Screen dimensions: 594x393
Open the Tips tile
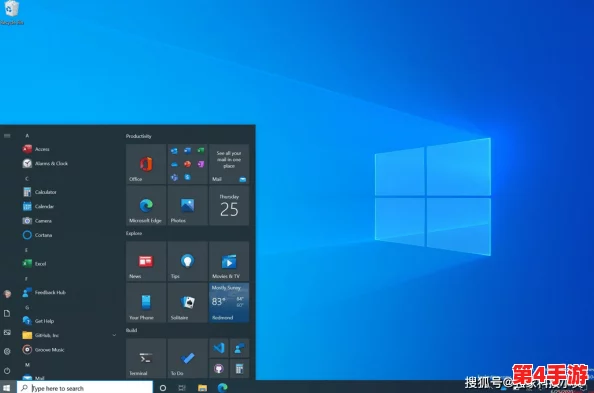(x=188, y=261)
